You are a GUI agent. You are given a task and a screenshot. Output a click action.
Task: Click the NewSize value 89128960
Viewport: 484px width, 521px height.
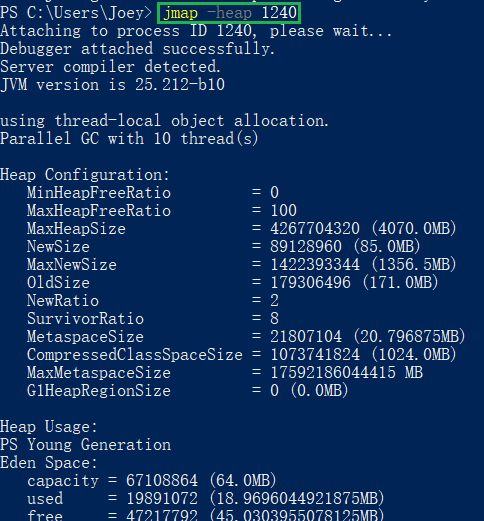(306, 247)
